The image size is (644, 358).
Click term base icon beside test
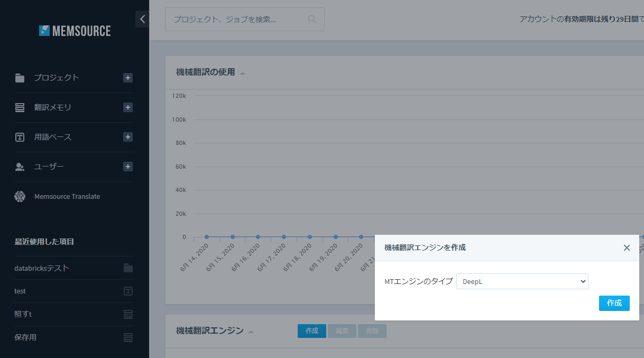(128, 291)
